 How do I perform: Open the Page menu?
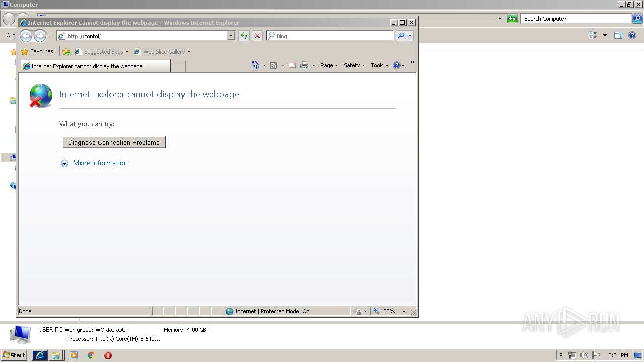click(x=329, y=65)
